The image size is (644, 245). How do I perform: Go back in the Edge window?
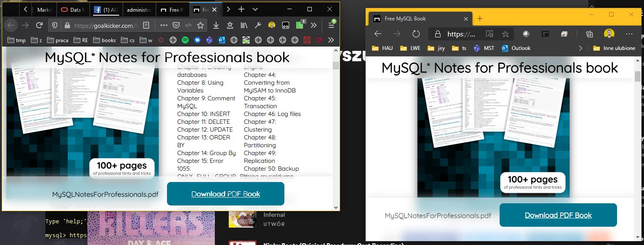(378, 34)
